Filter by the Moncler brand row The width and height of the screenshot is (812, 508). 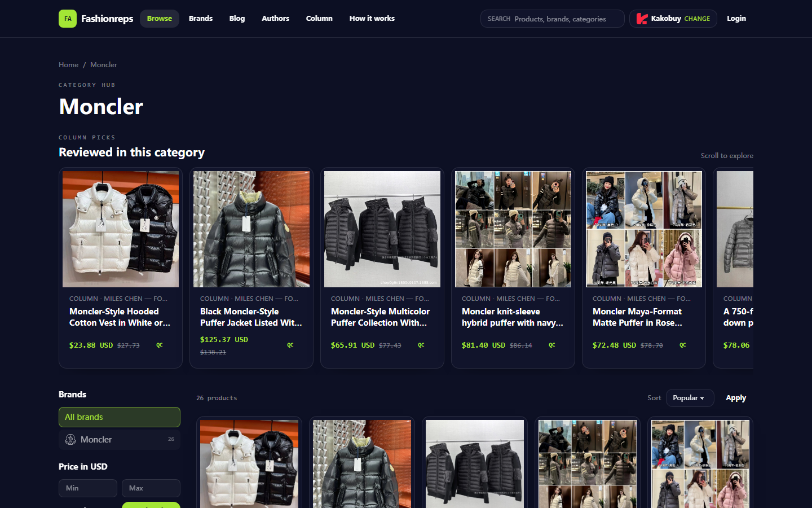[120, 440]
